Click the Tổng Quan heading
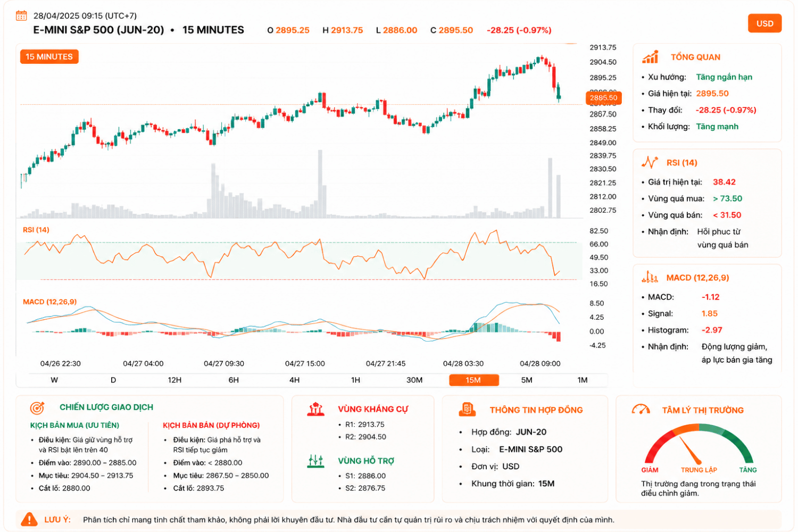 pos(695,57)
